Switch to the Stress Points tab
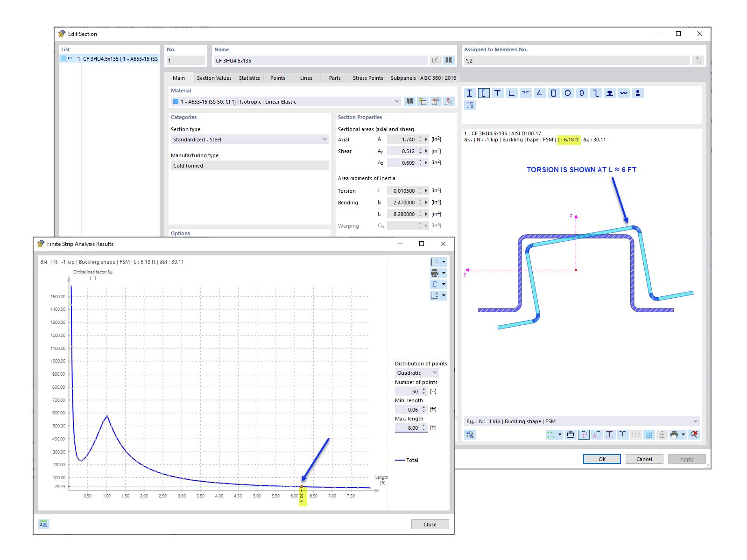The width and height of the screenshot is (747, 560). click(x=368, y=78)
